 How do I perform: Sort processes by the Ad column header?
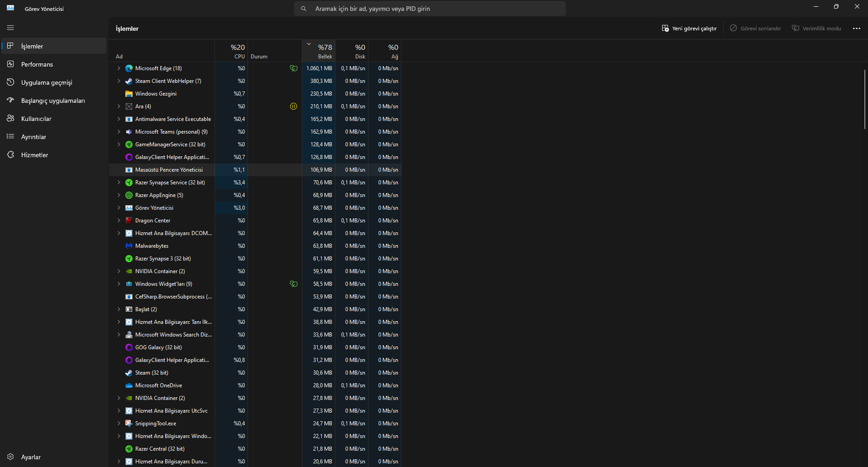point(162,51)
